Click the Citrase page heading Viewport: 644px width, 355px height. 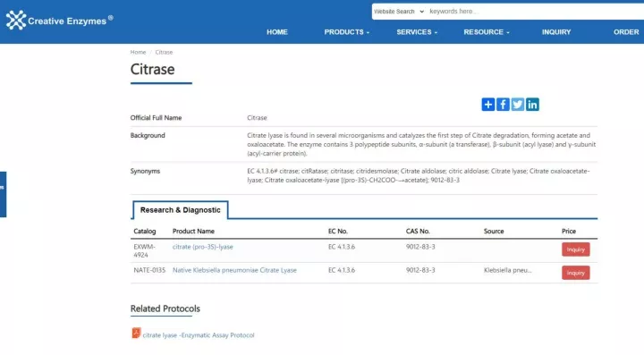(152, 70)
